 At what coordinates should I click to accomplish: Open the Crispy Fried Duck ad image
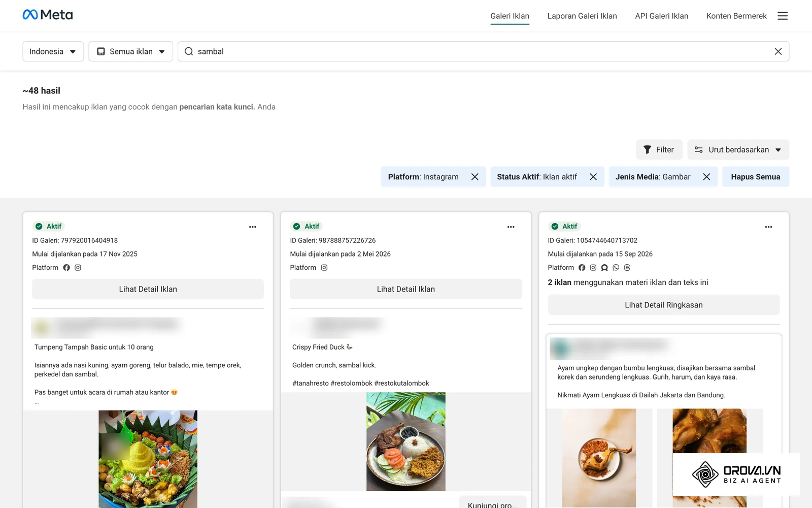click(406, 441)
